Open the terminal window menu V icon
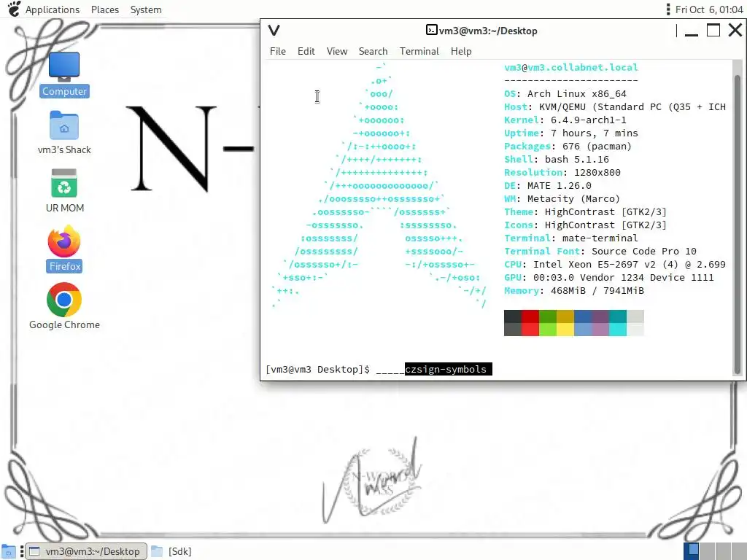Screen dimensions: 747x560 [x=274, y=31]
